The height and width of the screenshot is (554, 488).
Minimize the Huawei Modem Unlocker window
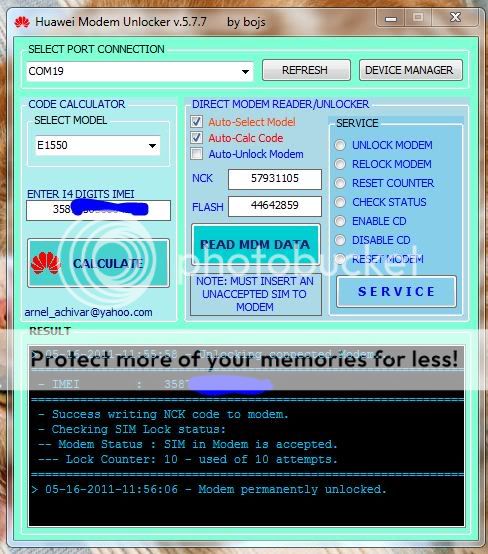click(x=390, y=18)
